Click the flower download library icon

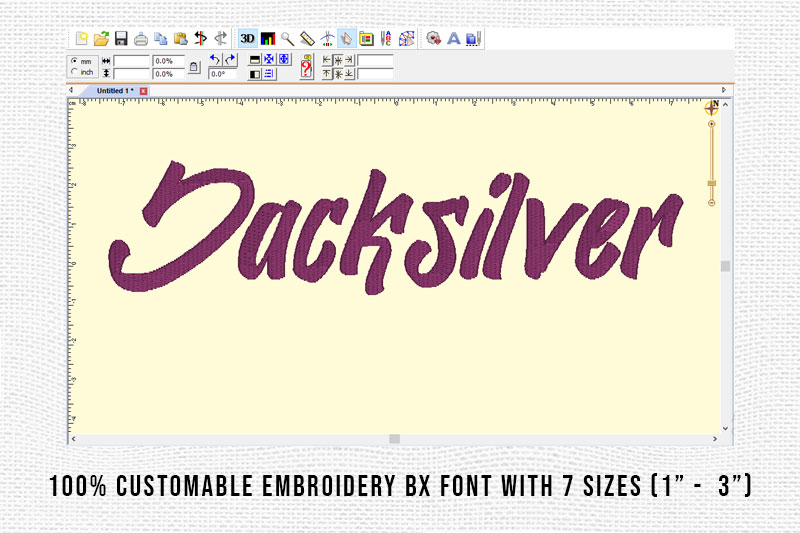pyautogui.click(x=433, y=39)
